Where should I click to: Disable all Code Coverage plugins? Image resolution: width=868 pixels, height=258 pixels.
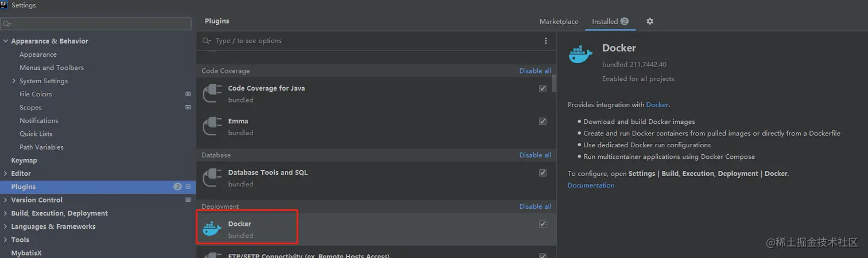pos(535,71)
